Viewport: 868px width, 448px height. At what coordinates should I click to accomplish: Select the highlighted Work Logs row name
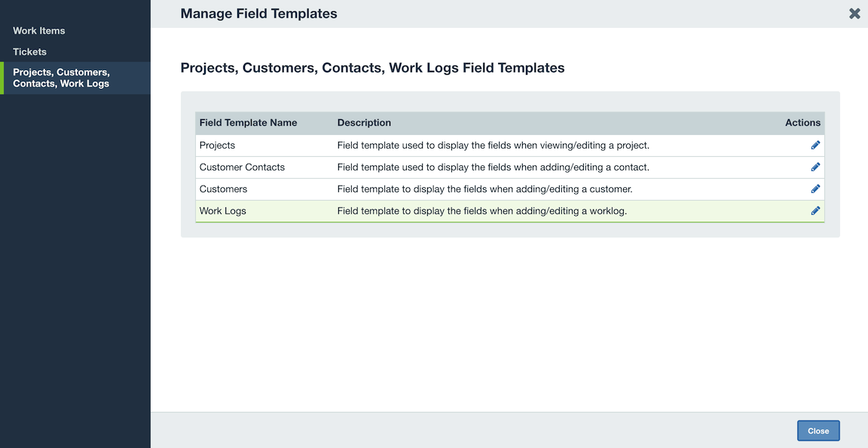pyautogui.click(x=222, y=210)
